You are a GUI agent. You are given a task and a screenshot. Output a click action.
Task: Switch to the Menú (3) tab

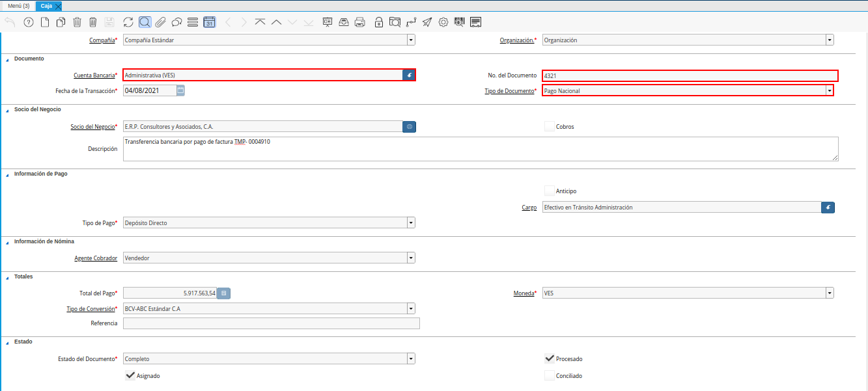18,6
